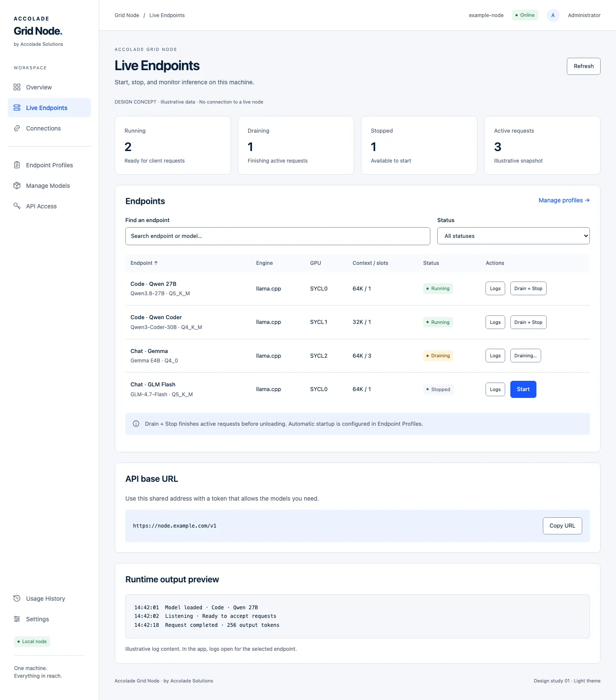
Task: Click the 32K / 1 context value
Action: [x=362, y=322]
